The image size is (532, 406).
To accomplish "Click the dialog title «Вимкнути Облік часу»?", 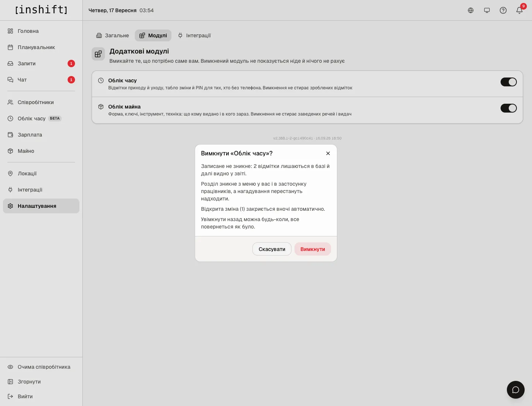I will point(237,153).
